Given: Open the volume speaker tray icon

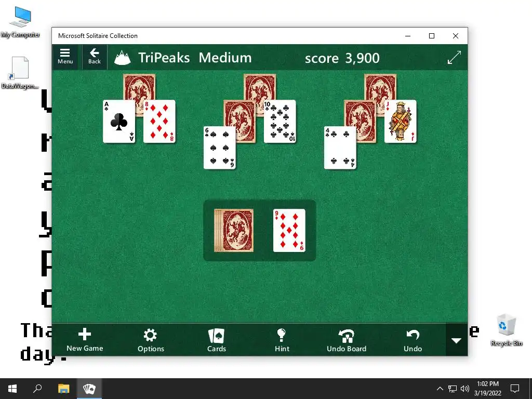Looking at the screenshot, I should pyautogui.click(x=465, y=389).
